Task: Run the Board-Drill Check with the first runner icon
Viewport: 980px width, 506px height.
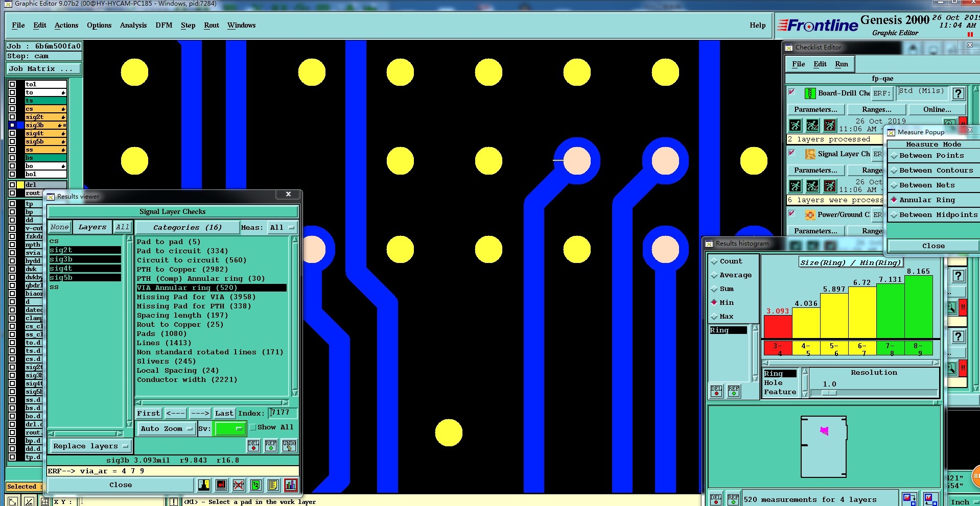Action: tap(795, 125)
